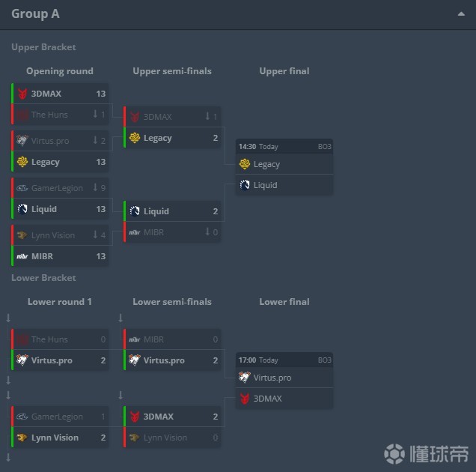Click Upper Bracket section label

(43, 47)
